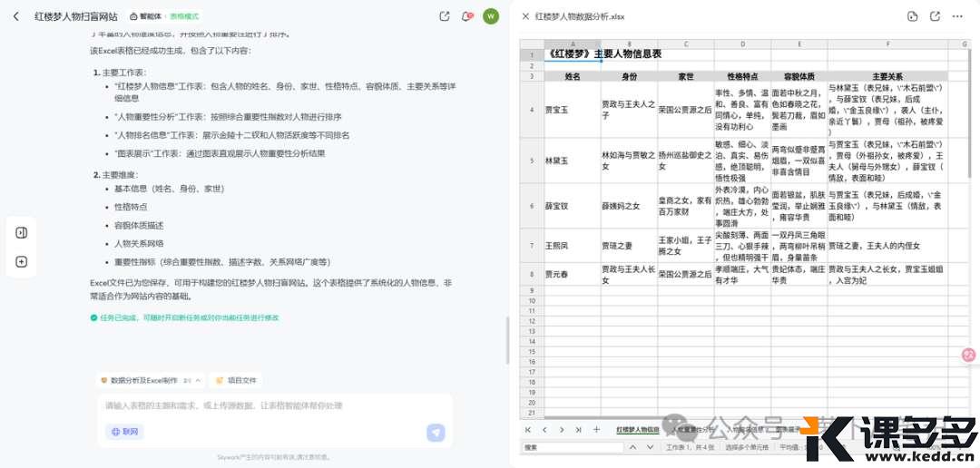Select column A header
The image size is (980, 468).
point(573,44)
